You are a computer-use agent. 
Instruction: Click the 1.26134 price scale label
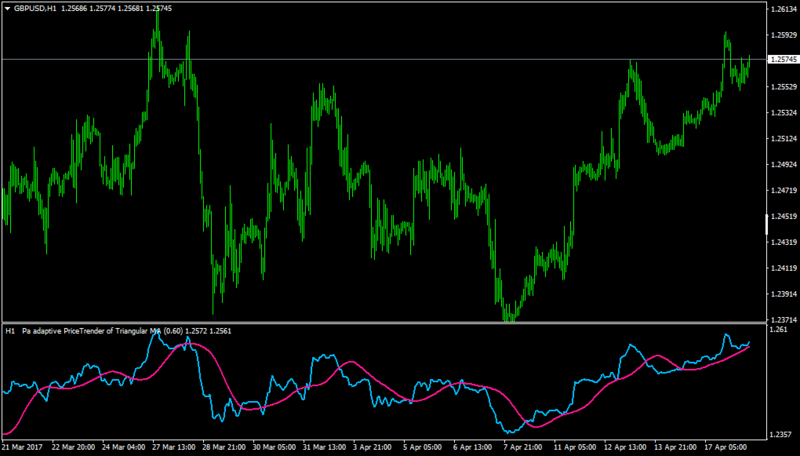click(x=784, y=9)
